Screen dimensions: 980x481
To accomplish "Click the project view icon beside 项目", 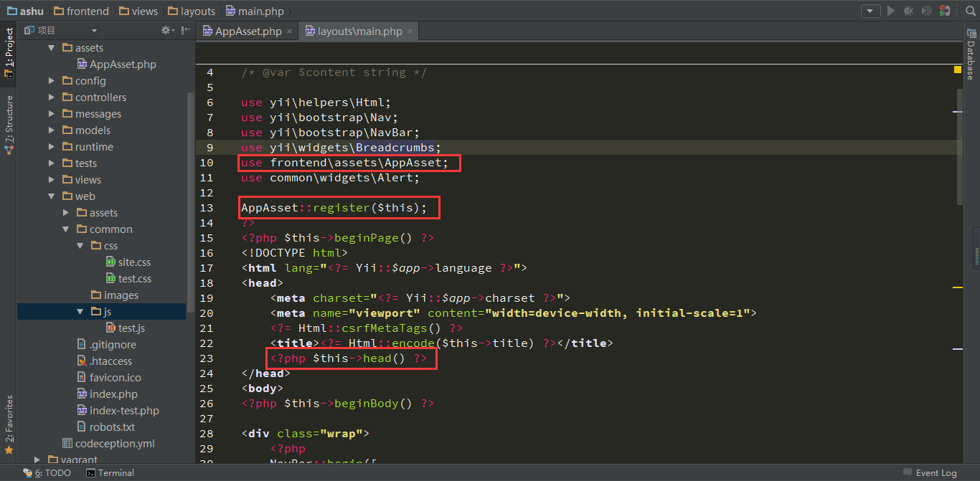I will (x=30, y=30).
